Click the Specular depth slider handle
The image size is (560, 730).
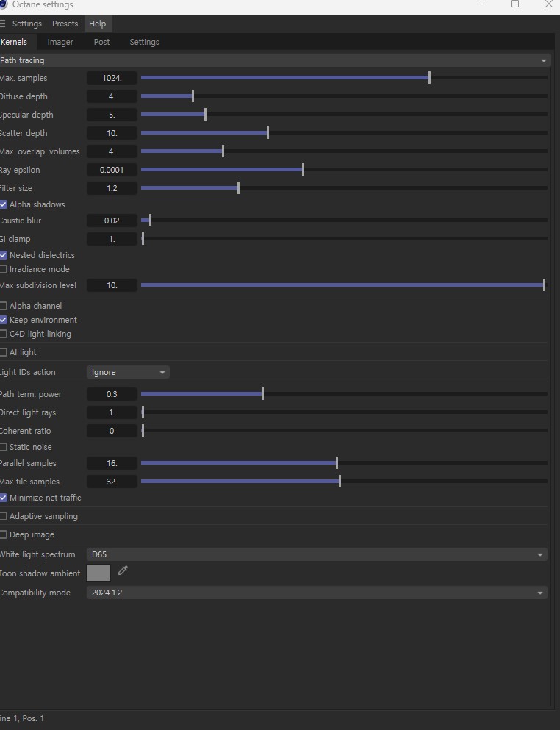tap(205, 115)
